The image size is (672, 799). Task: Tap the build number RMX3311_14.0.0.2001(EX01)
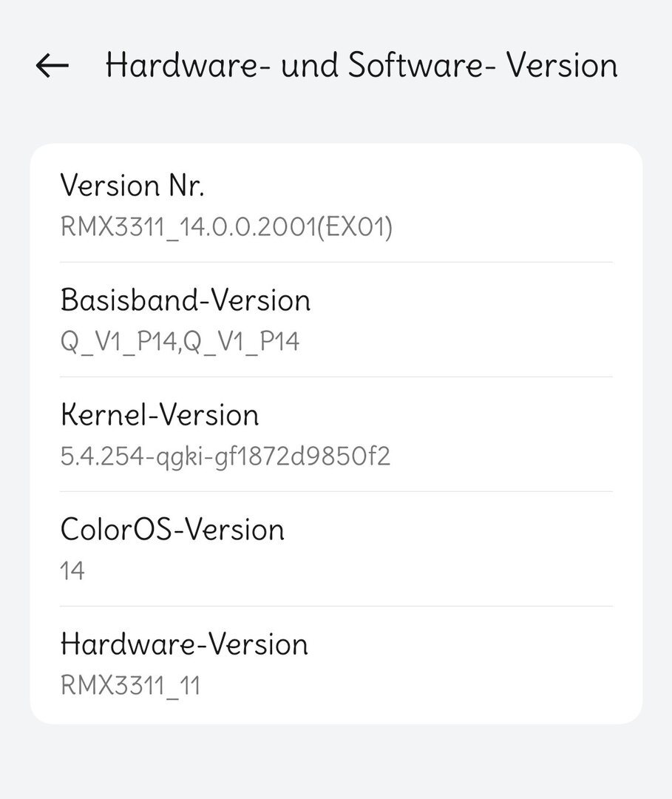pyautogui.click(x=226, y=226)
